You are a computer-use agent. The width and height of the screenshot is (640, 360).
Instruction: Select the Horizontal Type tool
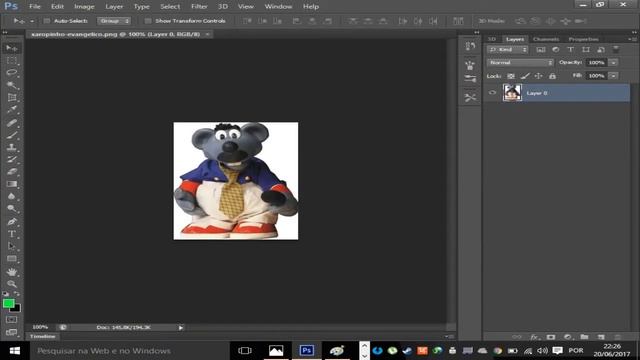point(12,234)
